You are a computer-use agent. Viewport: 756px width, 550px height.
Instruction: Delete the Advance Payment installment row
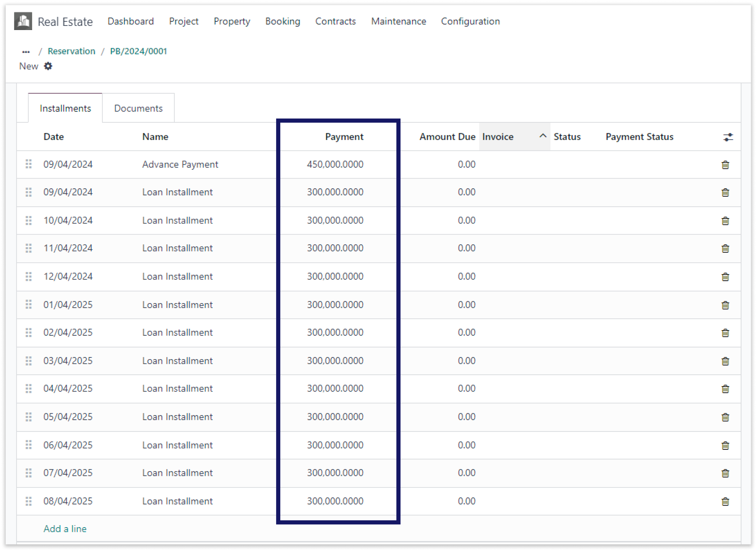[x=725, y=165]
